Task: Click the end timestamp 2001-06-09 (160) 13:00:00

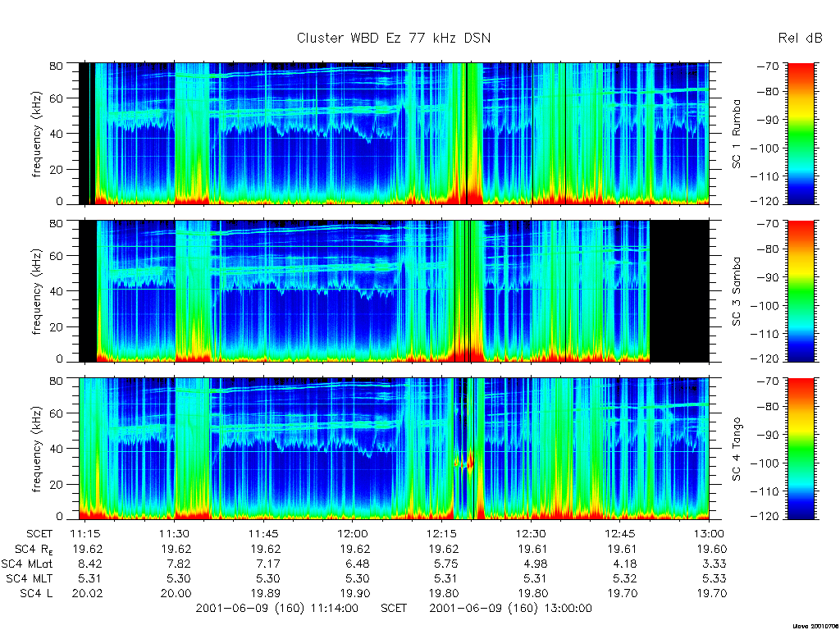Action: point(510,609)
